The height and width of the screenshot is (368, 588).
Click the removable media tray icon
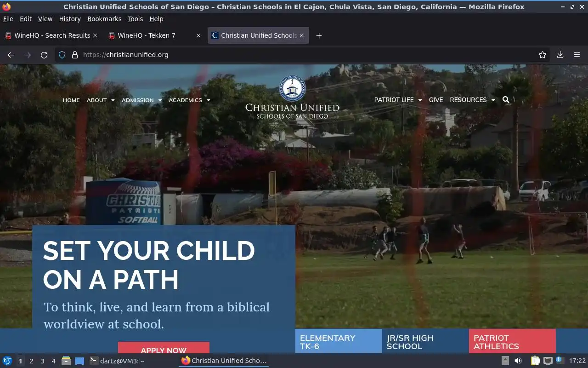point(505,361)
